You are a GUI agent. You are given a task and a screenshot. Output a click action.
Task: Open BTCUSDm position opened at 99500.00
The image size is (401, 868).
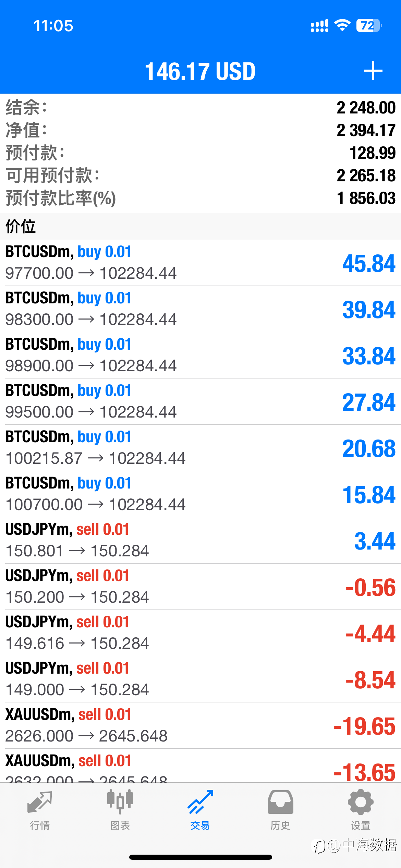coord(200,401)
